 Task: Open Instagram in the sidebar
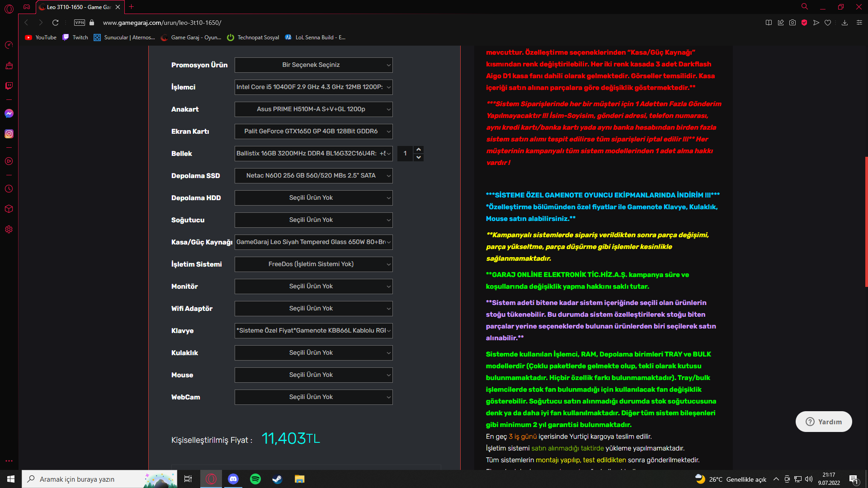(9, 134)
